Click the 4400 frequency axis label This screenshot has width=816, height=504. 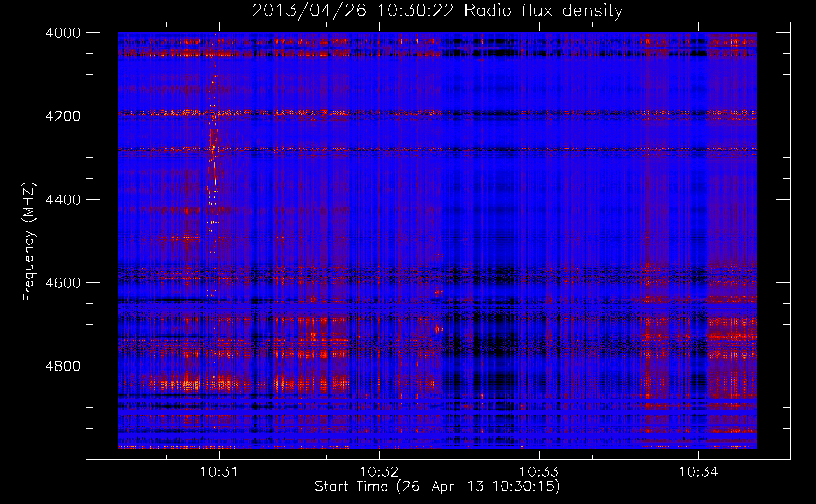[x=63, y=200]
